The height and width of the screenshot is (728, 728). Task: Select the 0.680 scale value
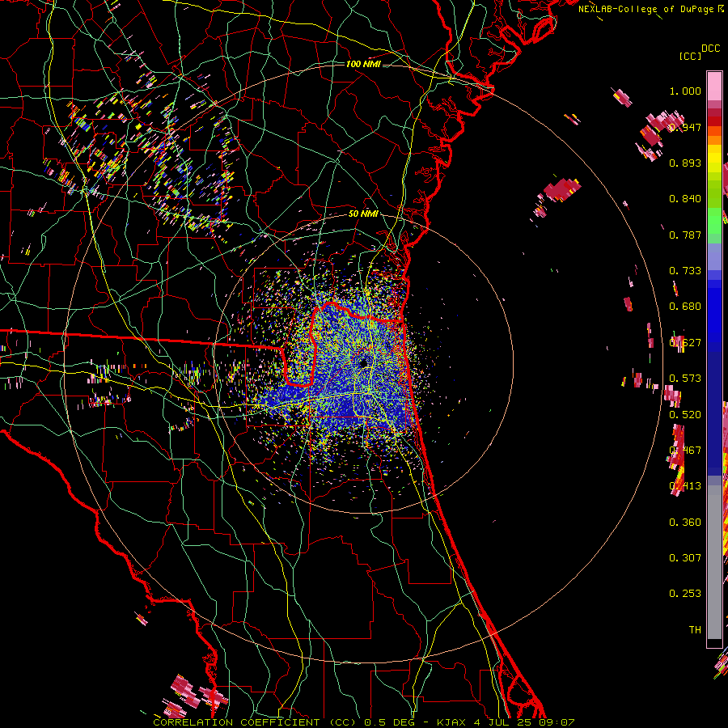coord(685,307)
